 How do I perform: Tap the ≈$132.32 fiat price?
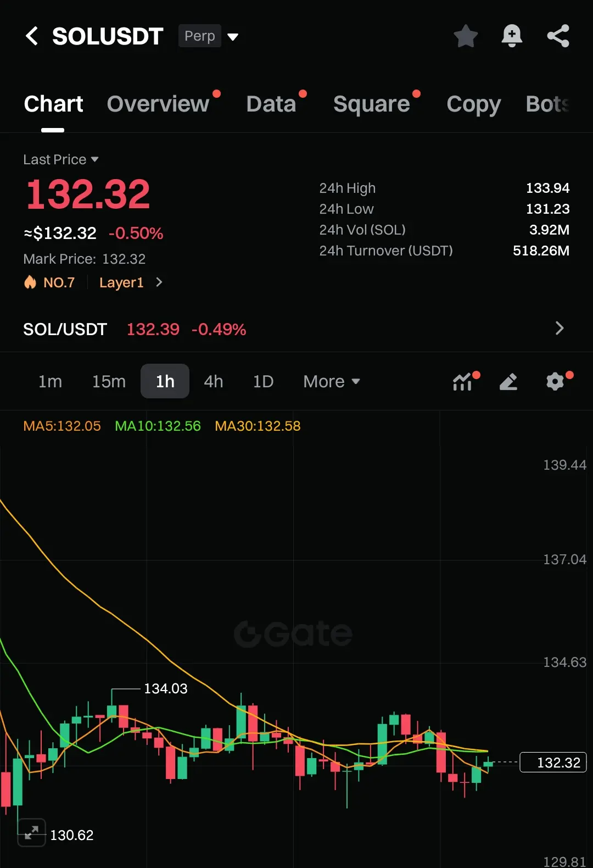tap(60, 233)
